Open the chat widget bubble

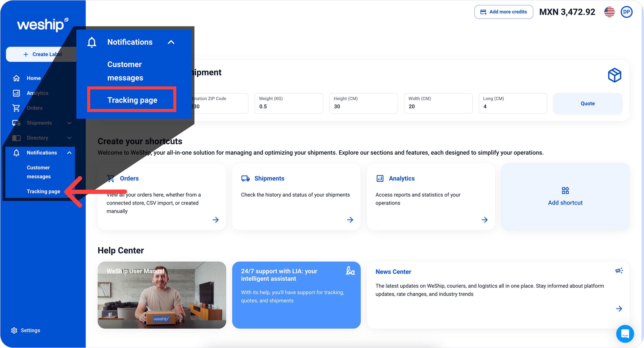click(625, 333)
